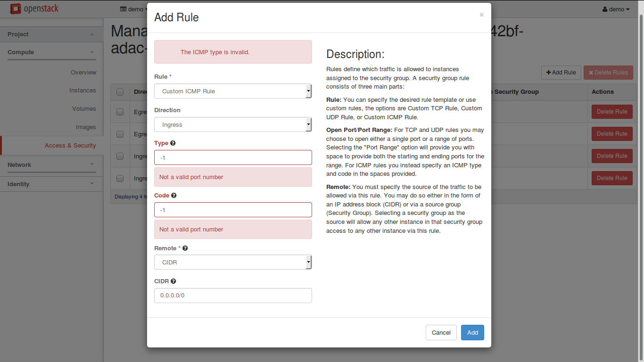Click the help icon next to Code
644x362 pixels.
(x=174, y=196)
